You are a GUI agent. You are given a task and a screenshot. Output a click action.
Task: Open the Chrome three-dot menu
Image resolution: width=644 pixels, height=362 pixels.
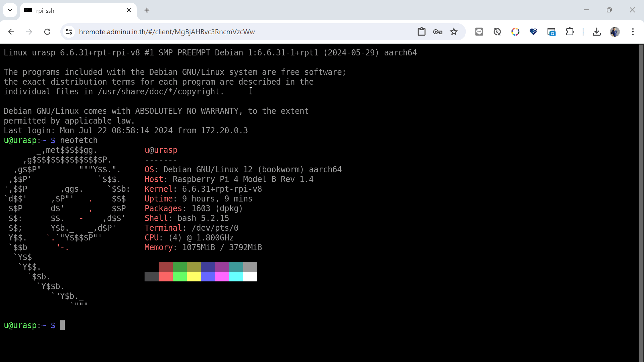[633, 32]
